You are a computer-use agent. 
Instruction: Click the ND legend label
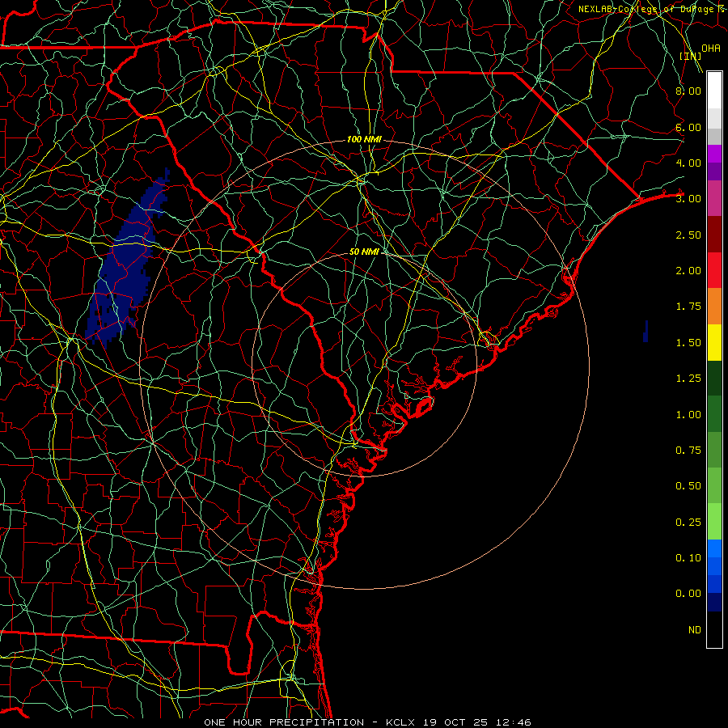[x=695, y=630]
